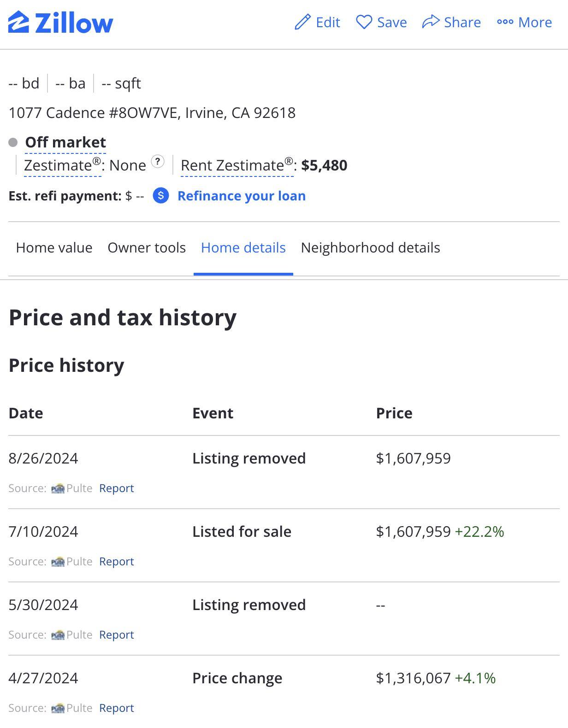Go to Neighborhood details tab
Image resolution: width=568 pixels, height=728 pixels.
(x=370, y=248)
